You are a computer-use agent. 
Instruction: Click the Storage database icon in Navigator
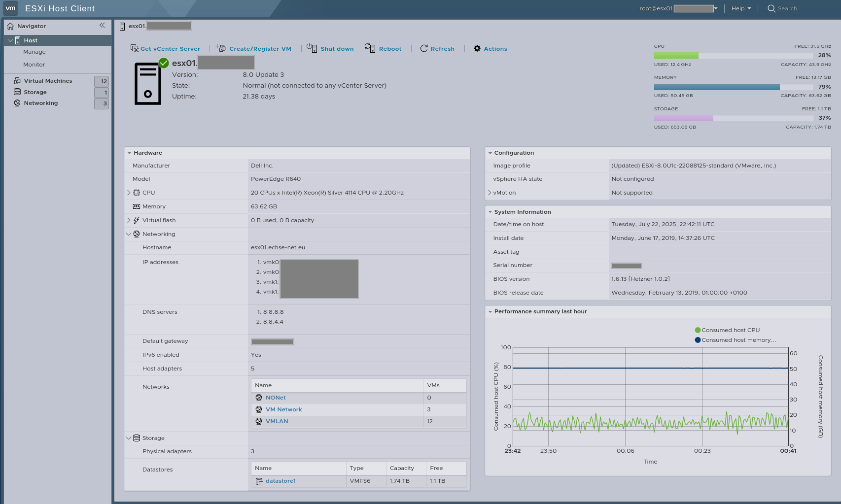(17, 92)
